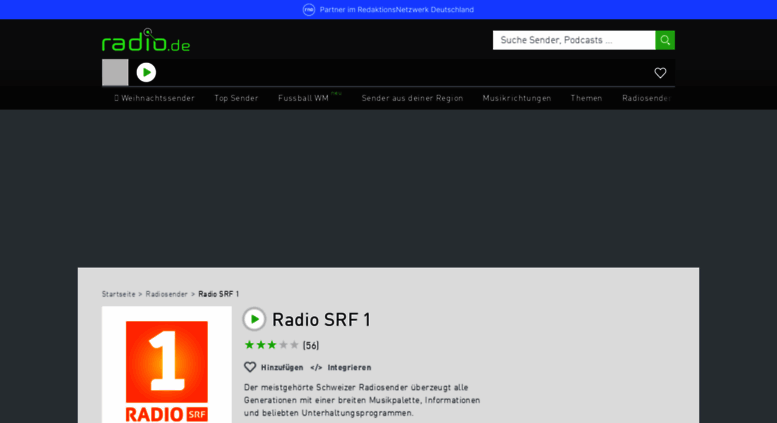Click the station description paragraph text
The image size is (777, 423).
[362, 400]
